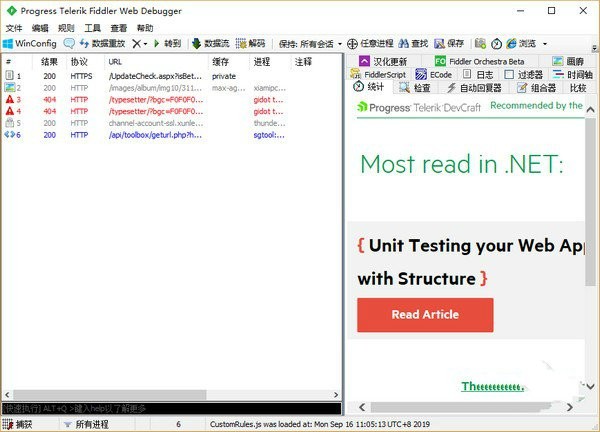Click the QuickExec command input box
The width and height of the screenshot is (600, 432).
[x=171, y=408]
